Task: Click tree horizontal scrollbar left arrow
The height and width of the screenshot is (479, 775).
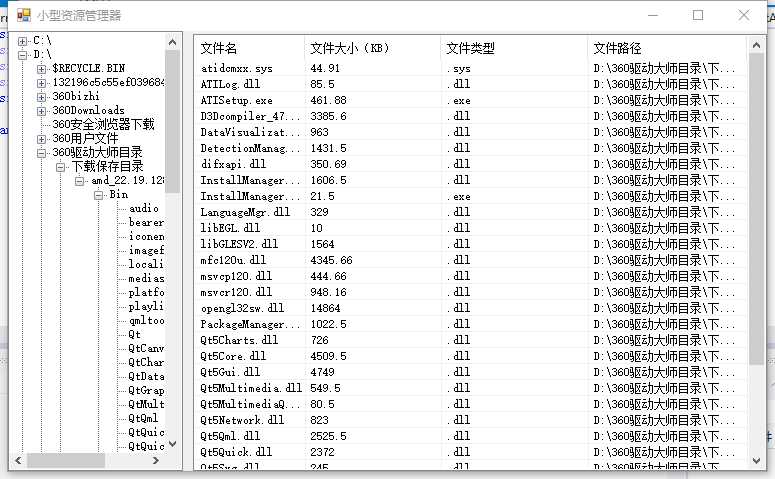Action: point(18,461)
